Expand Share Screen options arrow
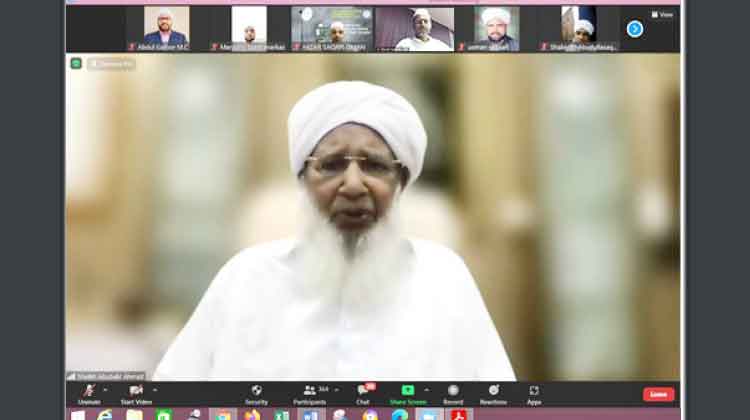The image size is (750, 420). 427,389
